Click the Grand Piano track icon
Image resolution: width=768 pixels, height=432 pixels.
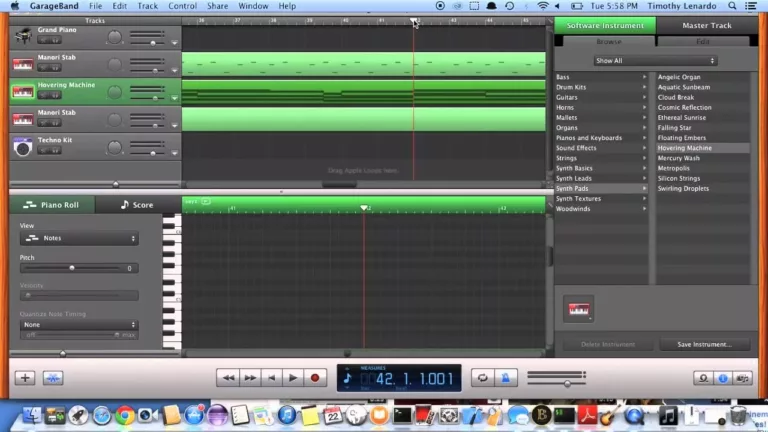click(x=23, y=36)
